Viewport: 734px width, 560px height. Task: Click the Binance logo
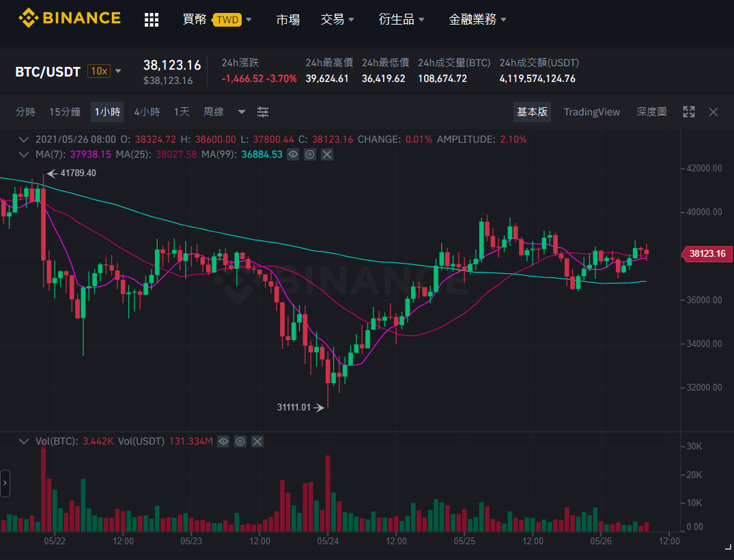69,18
